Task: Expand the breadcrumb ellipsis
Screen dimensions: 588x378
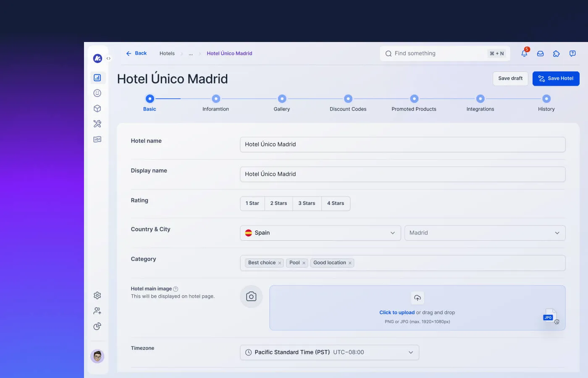Action: [191, 54]
